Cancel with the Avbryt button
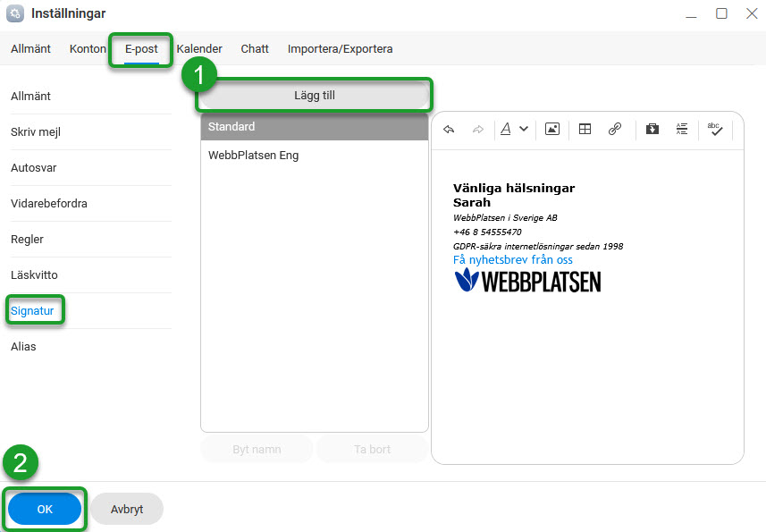Viewport: 766px width, 532px height. click(x=126, y=509)
